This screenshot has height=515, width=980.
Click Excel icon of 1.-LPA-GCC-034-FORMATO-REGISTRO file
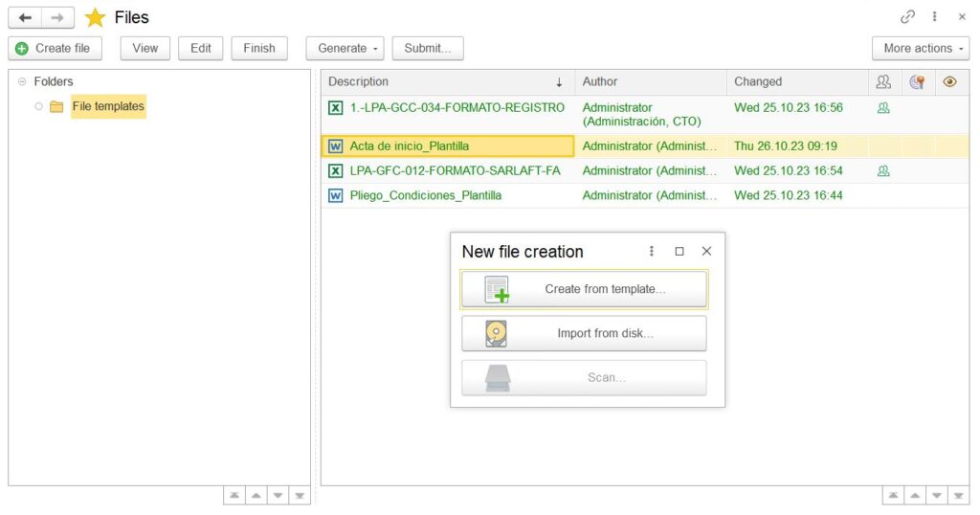pos(335,108)
